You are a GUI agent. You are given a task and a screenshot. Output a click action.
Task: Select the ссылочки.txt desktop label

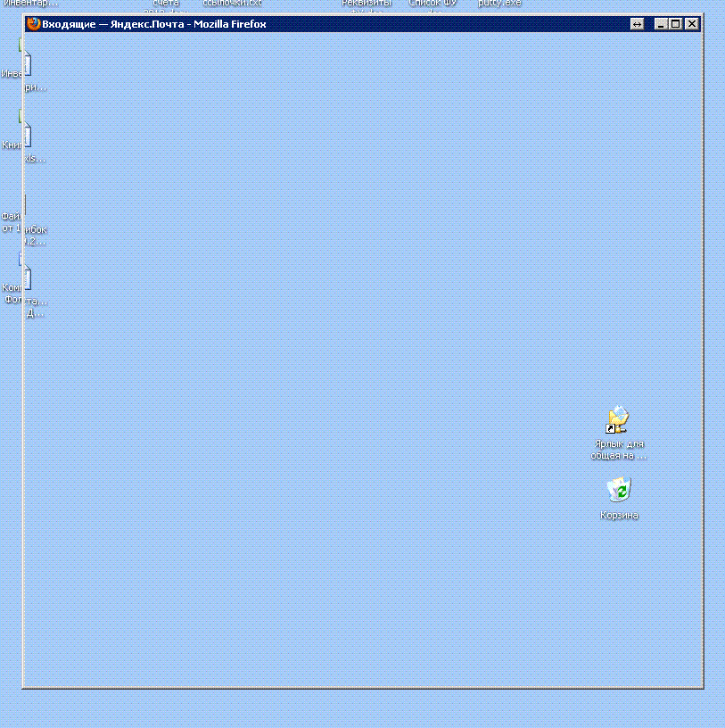(232, 4)
